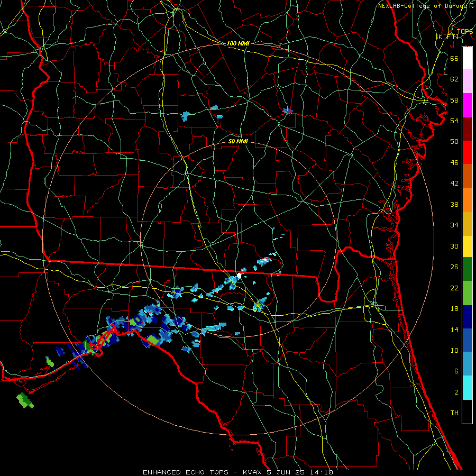Click the medium blue legend swatch
Screen dimensions: 476x476
click(467, 341)
